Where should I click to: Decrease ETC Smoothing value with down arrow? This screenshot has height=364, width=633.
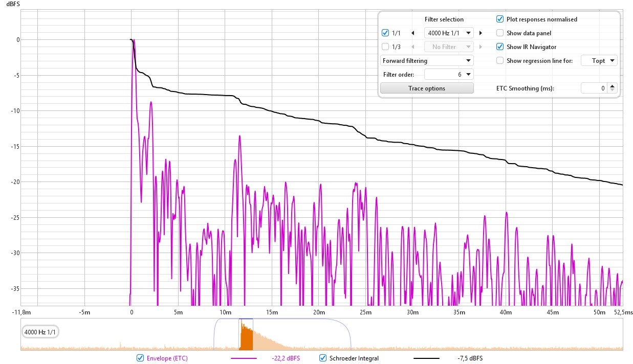click(613, 91)
